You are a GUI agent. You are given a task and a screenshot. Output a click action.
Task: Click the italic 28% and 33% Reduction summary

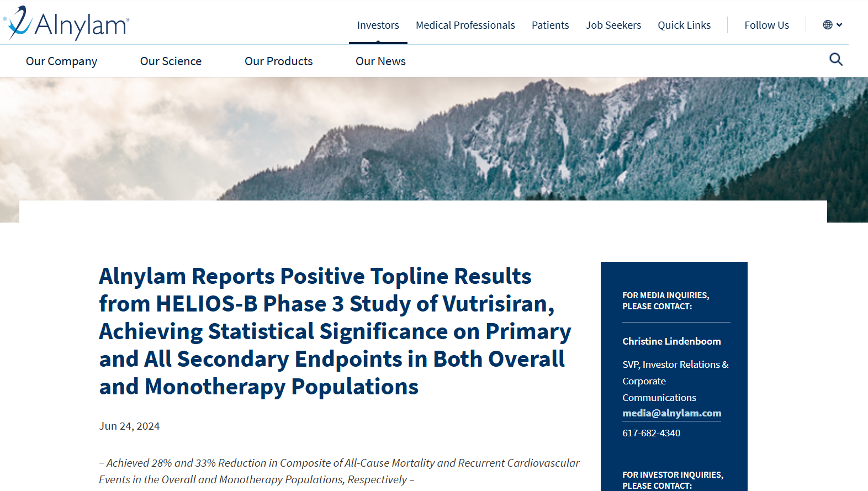coord(339,471)
